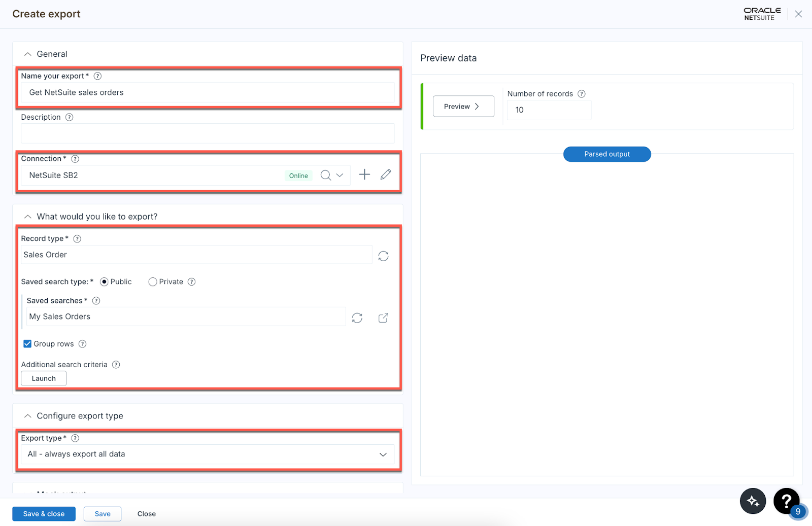Open the Record type field Sales Order

click(196, 255)
